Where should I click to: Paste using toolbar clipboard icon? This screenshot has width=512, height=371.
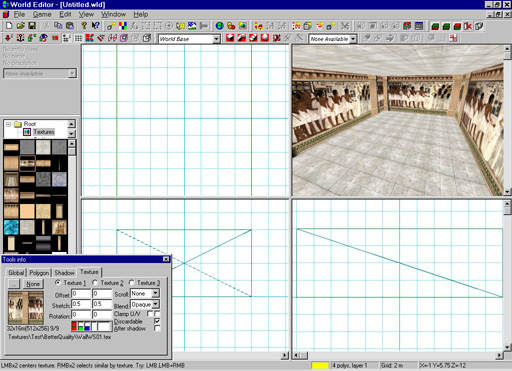(70, 26)
